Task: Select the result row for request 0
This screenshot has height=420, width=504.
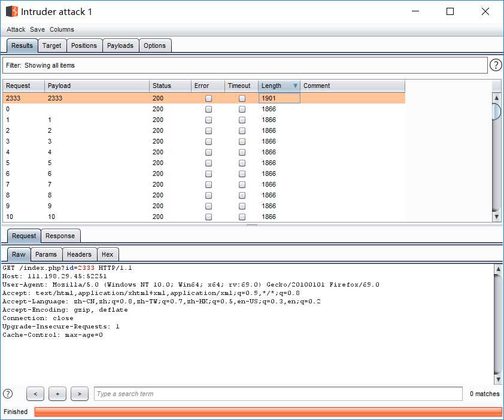Action: pyautogui.click(x=204, y=109)
